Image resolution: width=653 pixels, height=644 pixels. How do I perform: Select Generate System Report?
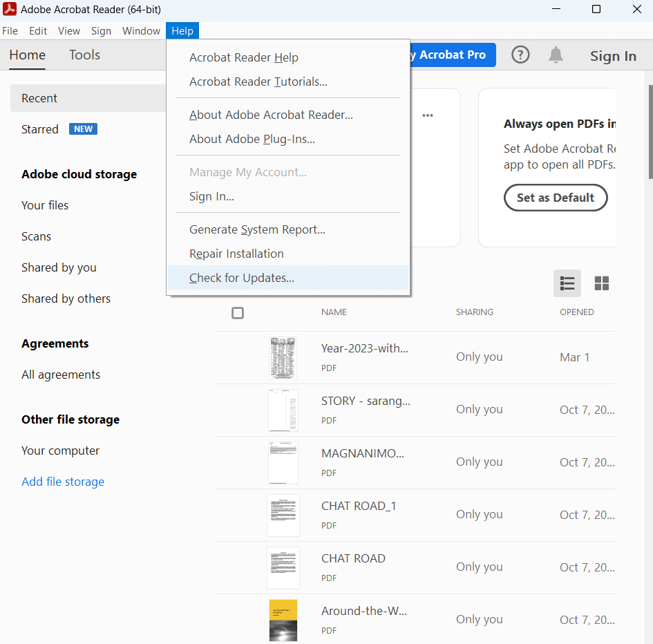click(288, 229)
